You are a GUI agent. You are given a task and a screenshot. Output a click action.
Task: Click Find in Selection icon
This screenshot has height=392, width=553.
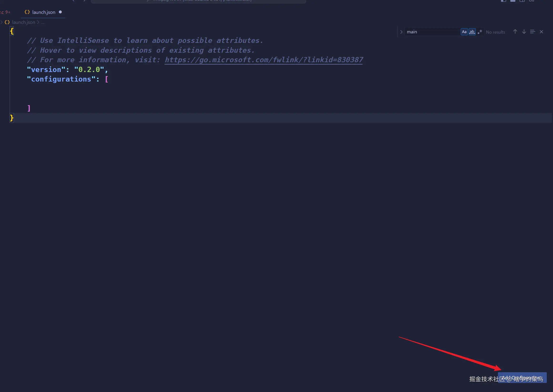[533, 32]
